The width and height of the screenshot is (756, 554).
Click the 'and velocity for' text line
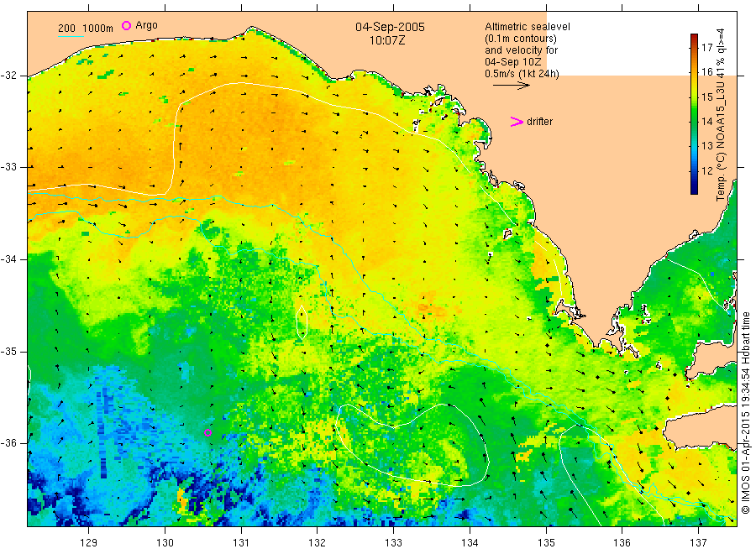point(521,50)
